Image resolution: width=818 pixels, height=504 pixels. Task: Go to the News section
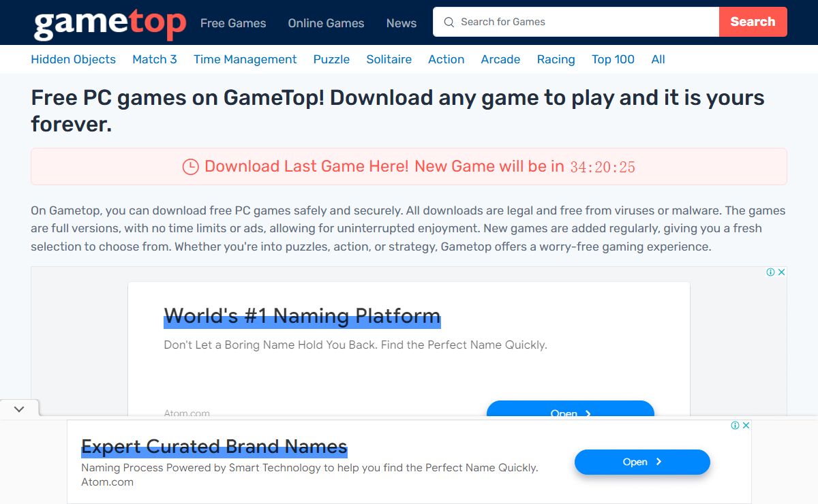coord(402,23)
